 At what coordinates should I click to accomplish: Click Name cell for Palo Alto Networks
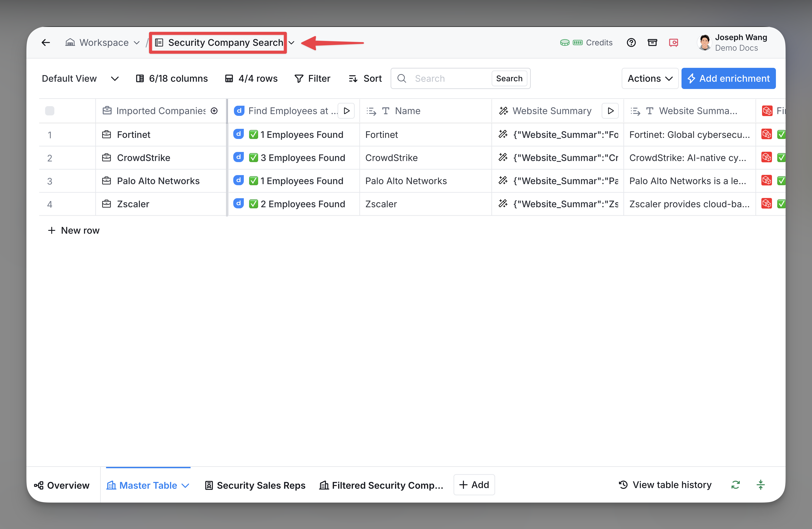pyautogui.click(x=426, y=181)
